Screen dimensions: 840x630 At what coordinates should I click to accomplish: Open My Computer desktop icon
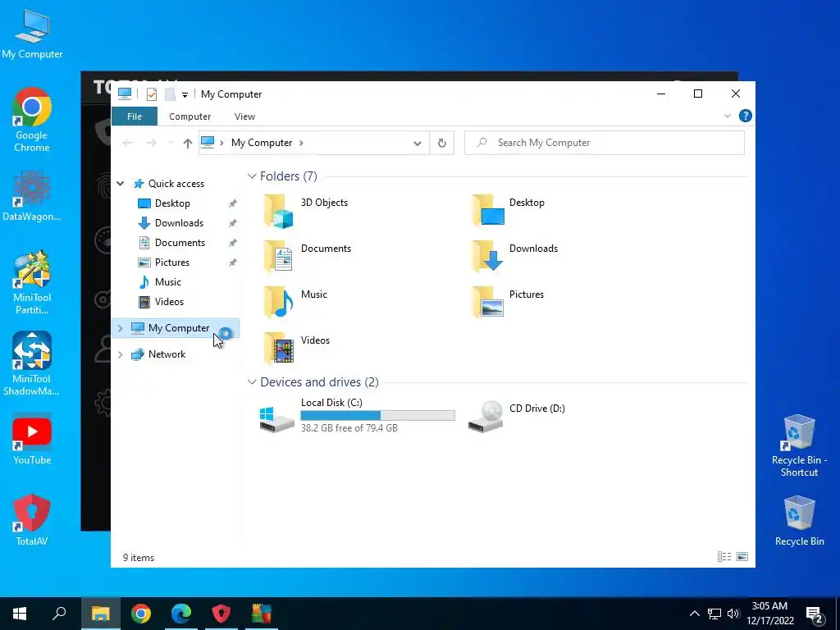tap(32, 34)
